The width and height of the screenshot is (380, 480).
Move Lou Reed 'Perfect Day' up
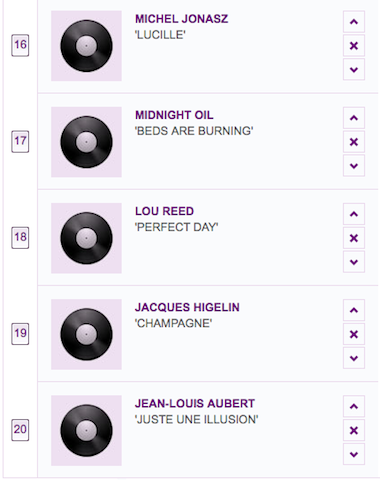[354, 214]
